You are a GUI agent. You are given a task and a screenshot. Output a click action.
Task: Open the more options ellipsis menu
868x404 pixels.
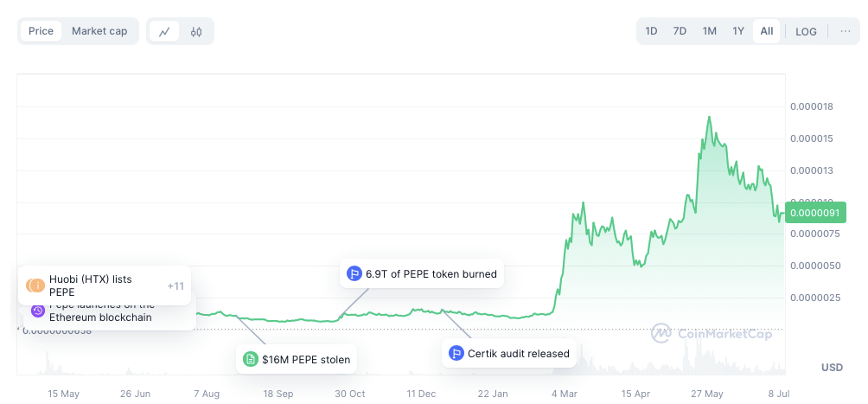click(x=845, y=31)
